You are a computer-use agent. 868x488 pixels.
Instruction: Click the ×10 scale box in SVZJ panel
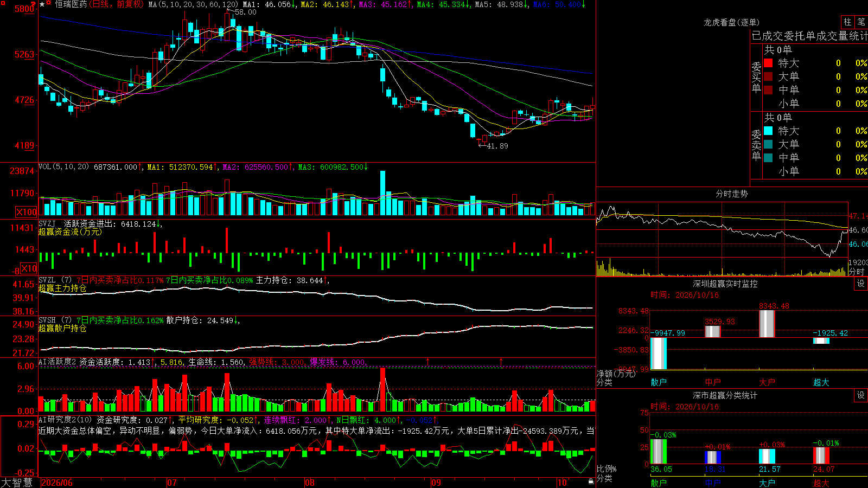[29, 268]
